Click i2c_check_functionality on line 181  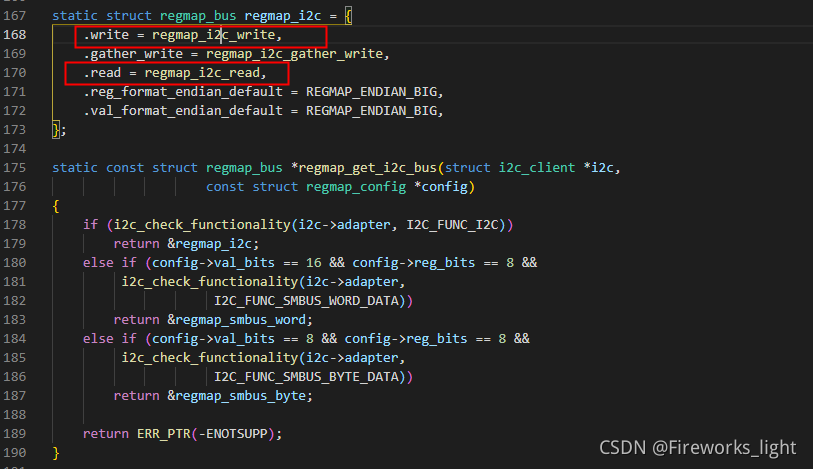click(x=210, y=282)
